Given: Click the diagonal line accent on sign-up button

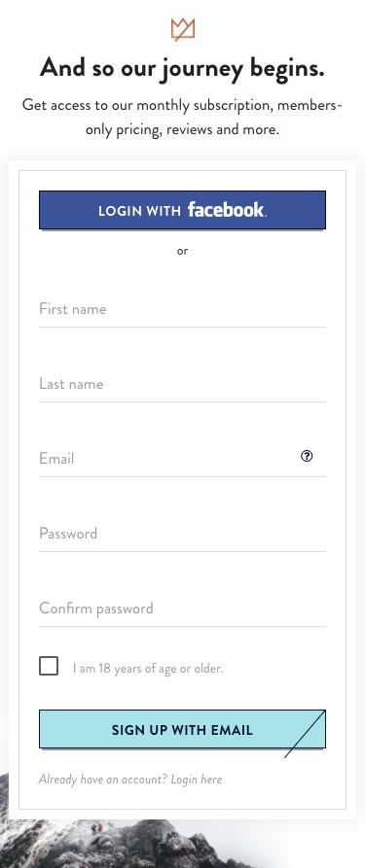Looking at the screenshot, I should tap(305, 735).
